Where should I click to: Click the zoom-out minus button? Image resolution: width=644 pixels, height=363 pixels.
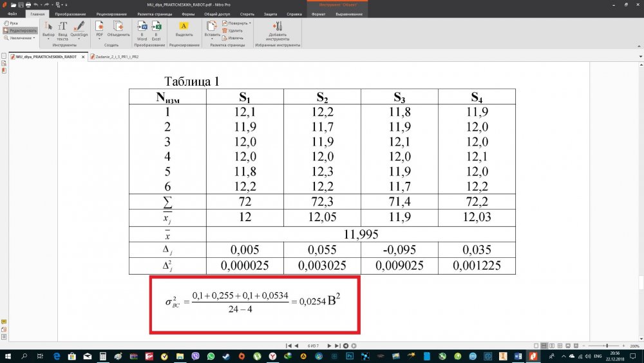pyautogui.click(x=583, y=346)
